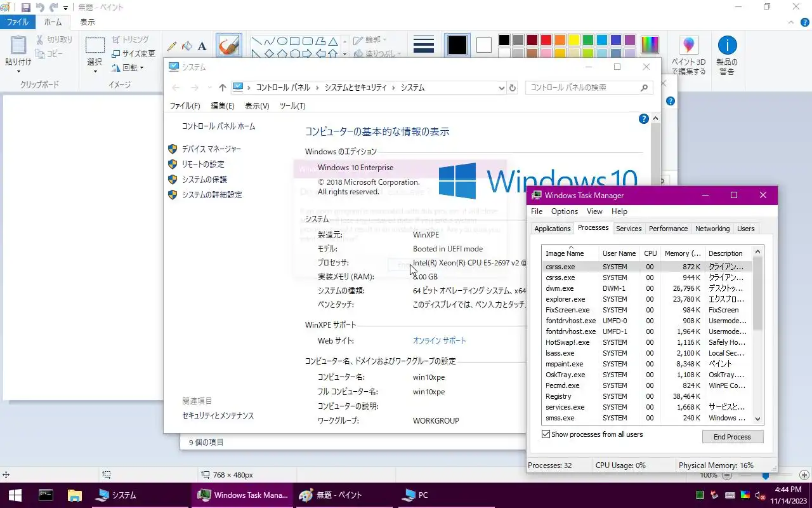Switch to the Networking tab

[712, 229]
